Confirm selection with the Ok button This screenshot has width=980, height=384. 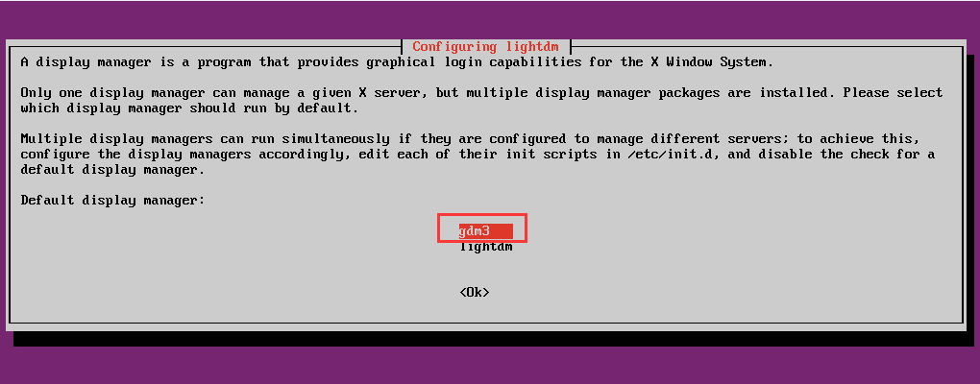(475, 292)
